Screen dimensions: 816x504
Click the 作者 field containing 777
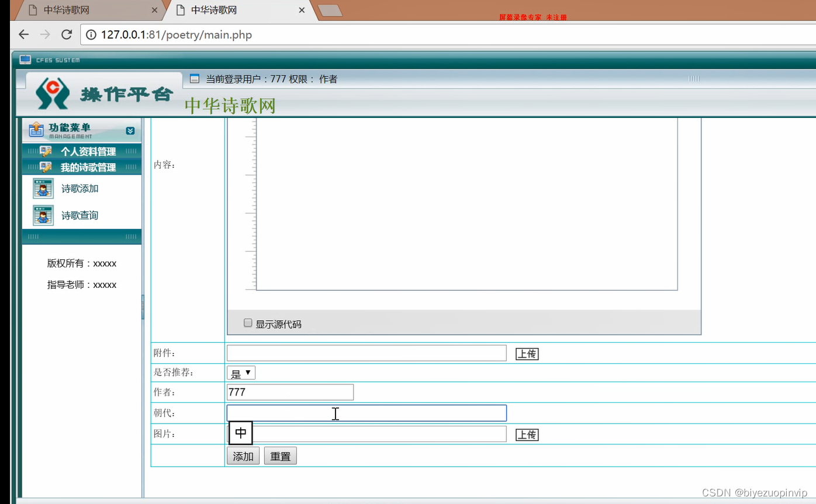290,392
